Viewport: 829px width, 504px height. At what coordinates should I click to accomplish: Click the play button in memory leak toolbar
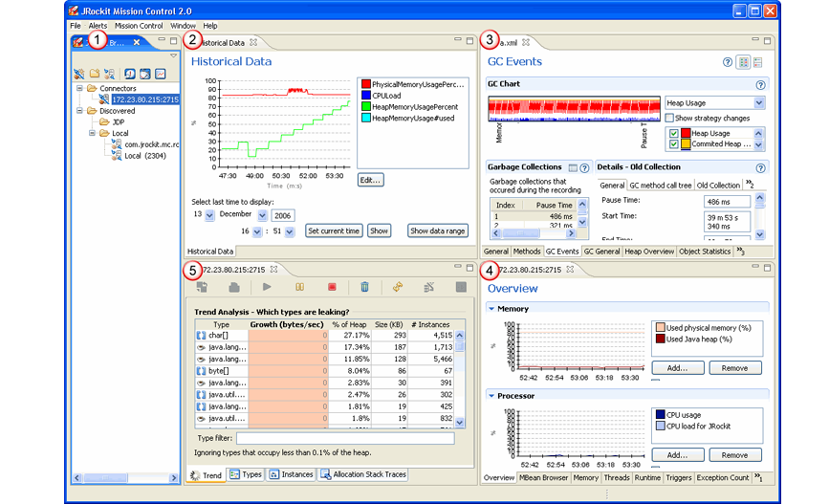[x=267, y=287]
